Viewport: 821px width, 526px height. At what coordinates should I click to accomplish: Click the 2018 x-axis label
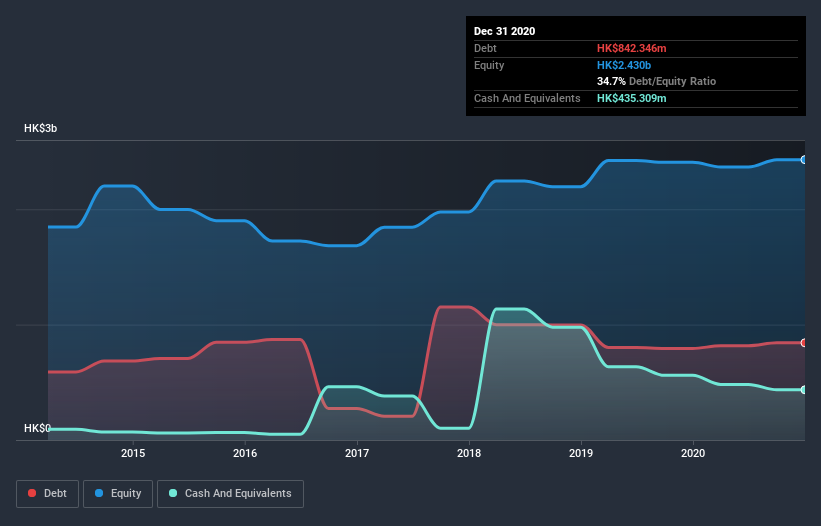(469, 453)
